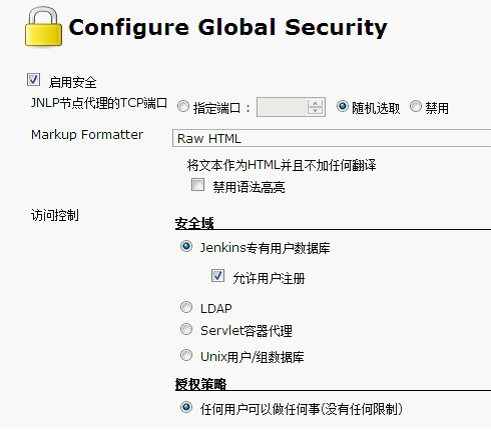The width and height of the screenshot is (491, 430).
Task: Pick the Unix用户/组数据库 radio option
Action: point(186,355)
